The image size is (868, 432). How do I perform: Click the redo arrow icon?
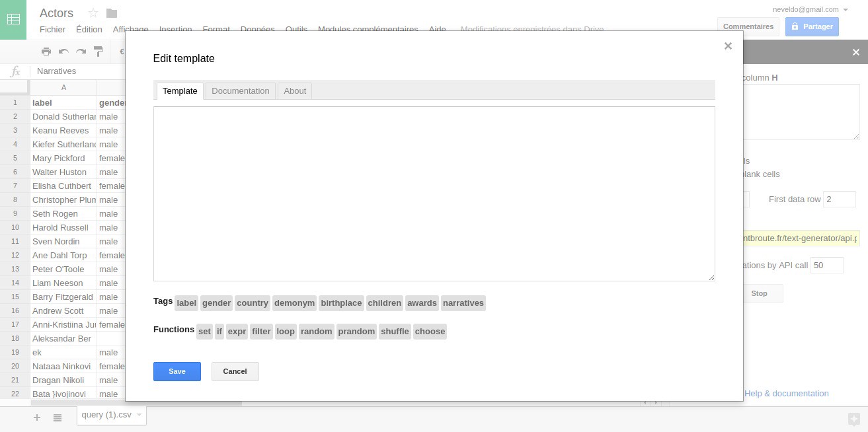[81, 52]
